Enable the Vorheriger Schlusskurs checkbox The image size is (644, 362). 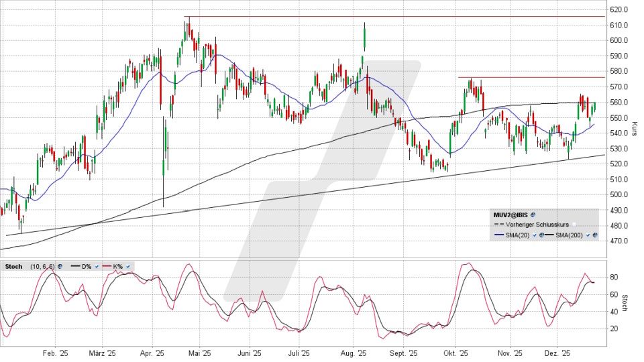[x=574, y=225]
